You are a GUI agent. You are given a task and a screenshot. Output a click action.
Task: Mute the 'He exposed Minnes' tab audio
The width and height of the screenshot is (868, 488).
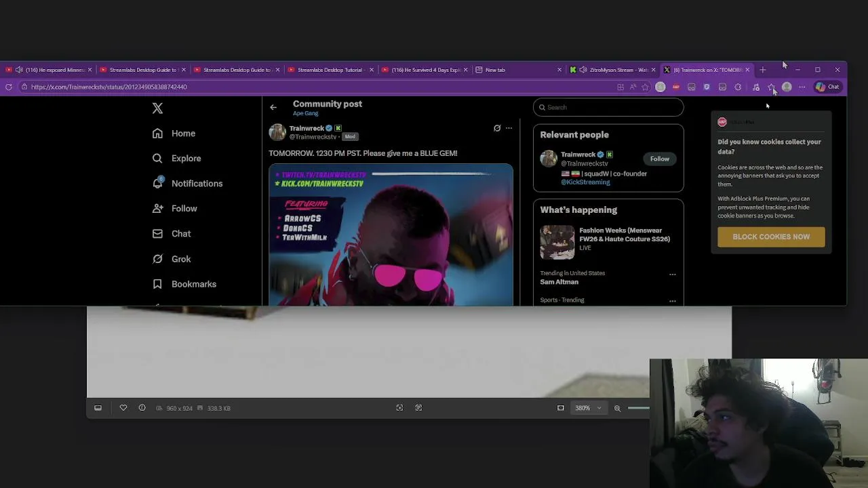[19, 70]
